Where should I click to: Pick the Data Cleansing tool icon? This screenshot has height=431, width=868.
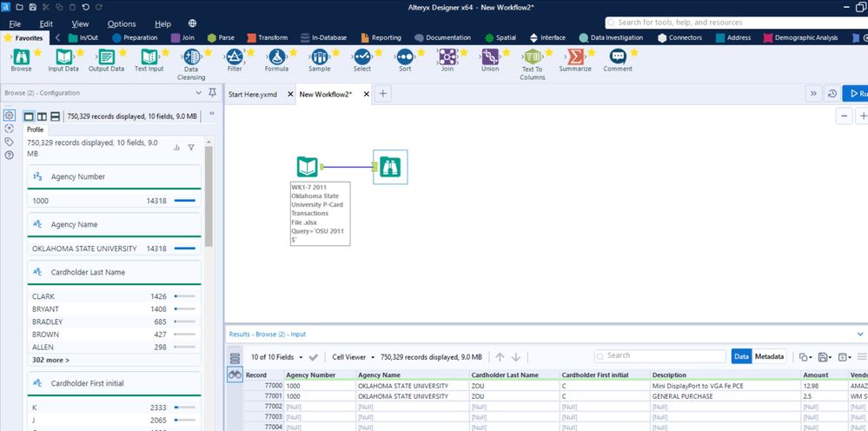[x=191, y=56]
